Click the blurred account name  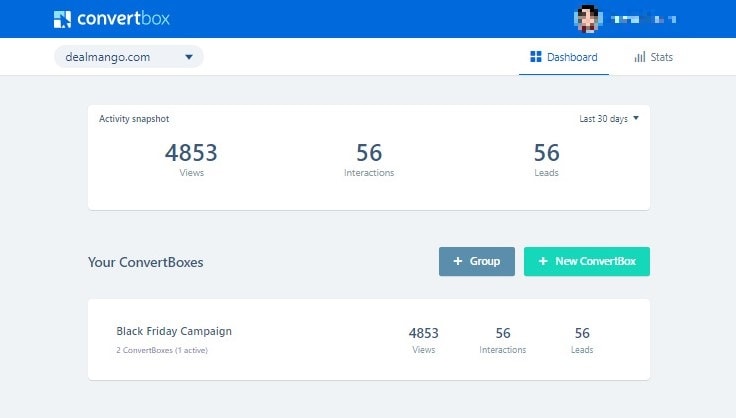tap(644, 19)
